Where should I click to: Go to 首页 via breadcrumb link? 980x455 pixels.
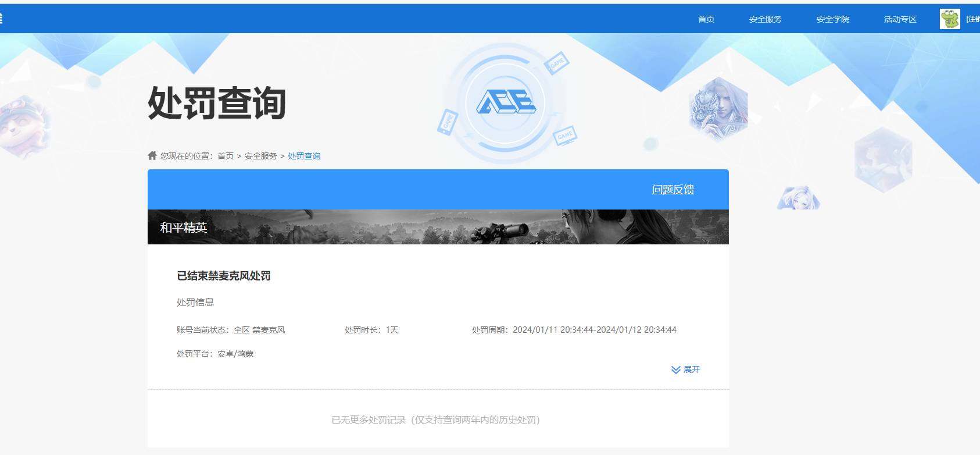pyautogui.click(x=226, y=156)
